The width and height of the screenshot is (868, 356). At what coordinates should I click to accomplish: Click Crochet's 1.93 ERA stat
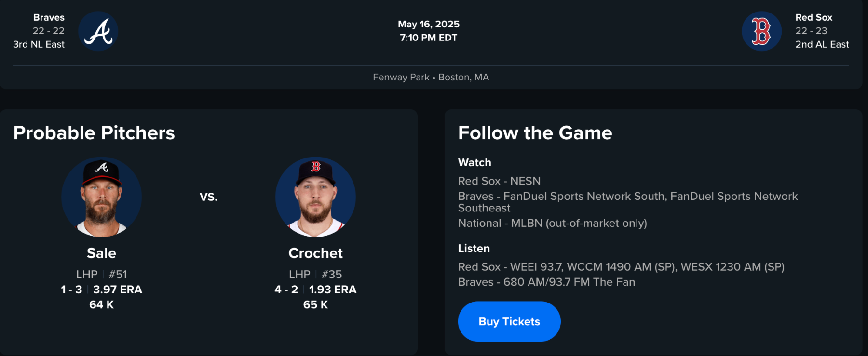pyautogui.click(x=333, y=290)
